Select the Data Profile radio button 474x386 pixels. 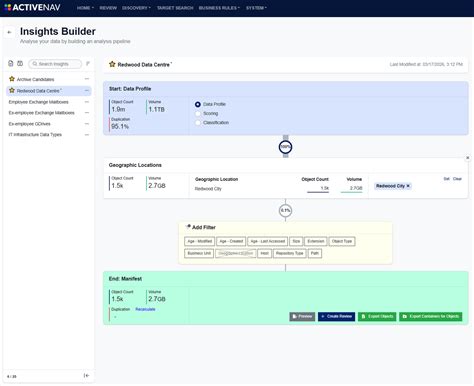[198, 104]
